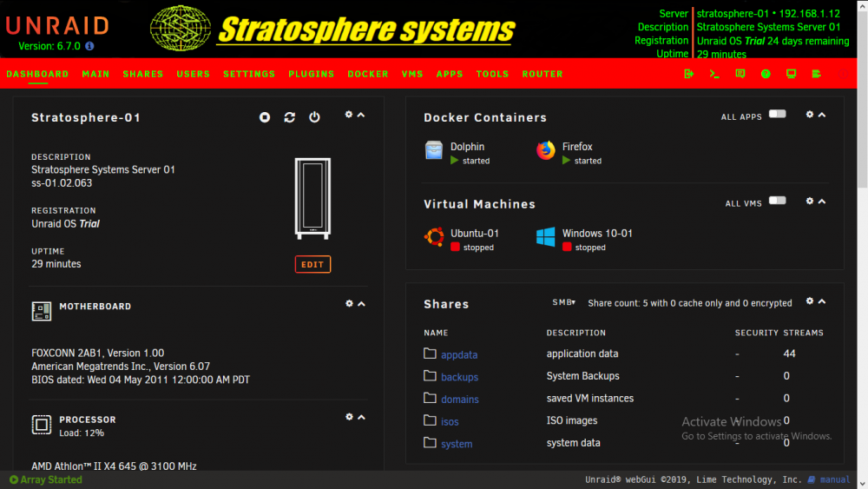Open the domains share link
The image size is (868, 489).
tap(460, 399)
